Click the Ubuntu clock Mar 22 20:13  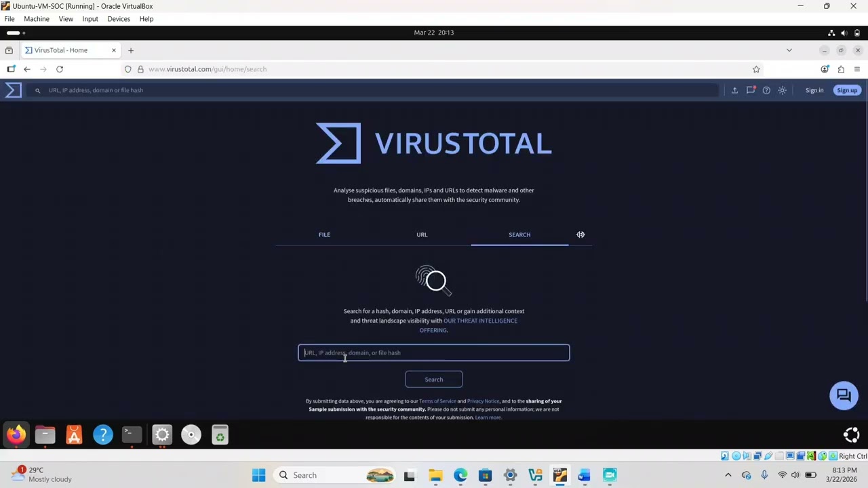[x=434, y=33]
